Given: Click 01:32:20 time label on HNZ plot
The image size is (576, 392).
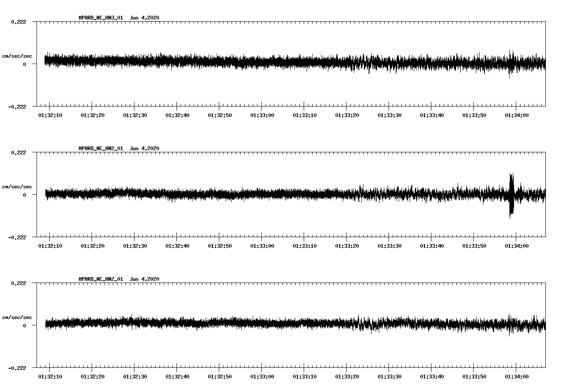Looking at the screenshot, I should click(x=92, y=376).
